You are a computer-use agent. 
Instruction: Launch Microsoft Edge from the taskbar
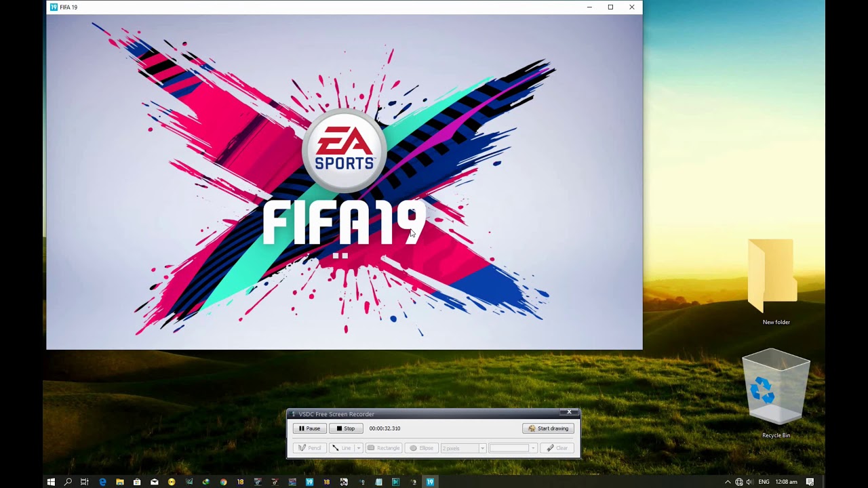[x=102, y=482]
